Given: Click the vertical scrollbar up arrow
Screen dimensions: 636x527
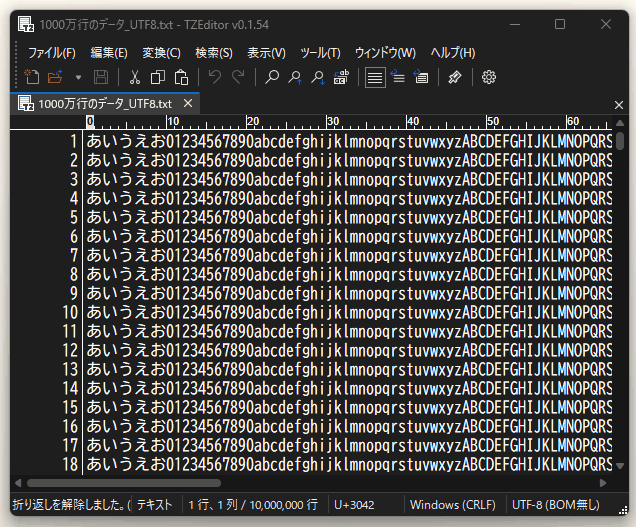Looking at the screenshot, I should coord(620,123).
